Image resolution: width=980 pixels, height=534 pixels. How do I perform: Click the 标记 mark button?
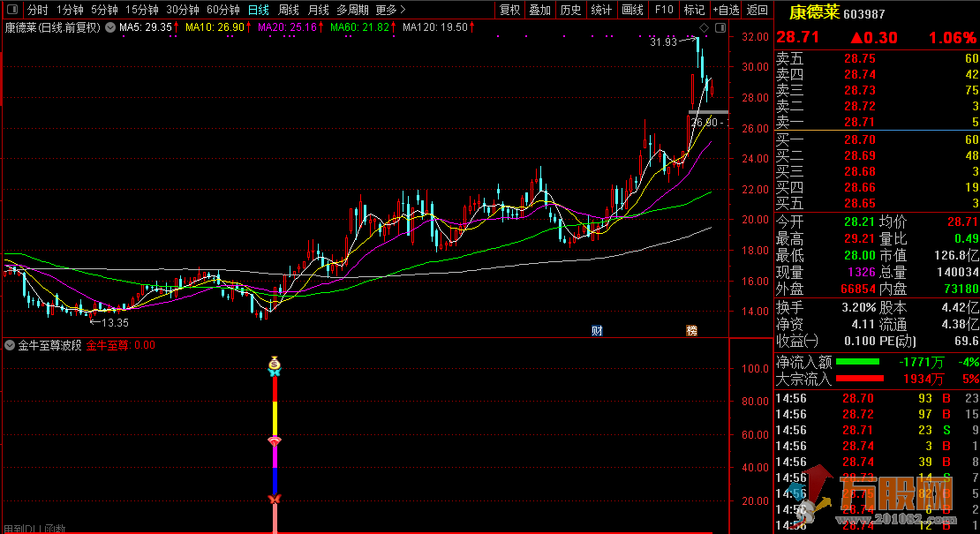pyautogui.click(x=694, y=10)
